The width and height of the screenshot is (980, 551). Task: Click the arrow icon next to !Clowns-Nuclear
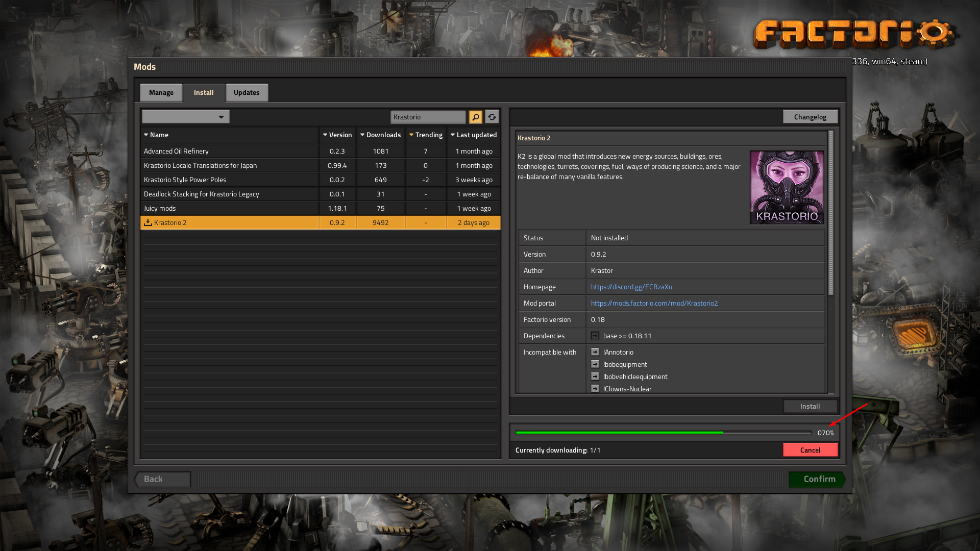point(595,389)
